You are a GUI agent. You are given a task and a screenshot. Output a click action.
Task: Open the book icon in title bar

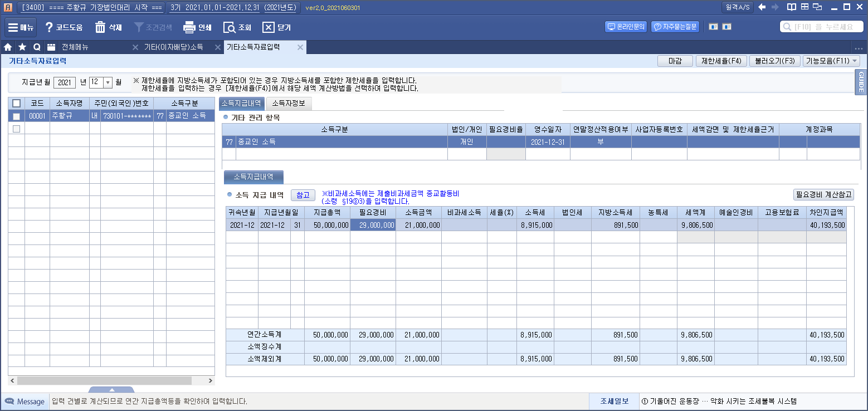791,7
